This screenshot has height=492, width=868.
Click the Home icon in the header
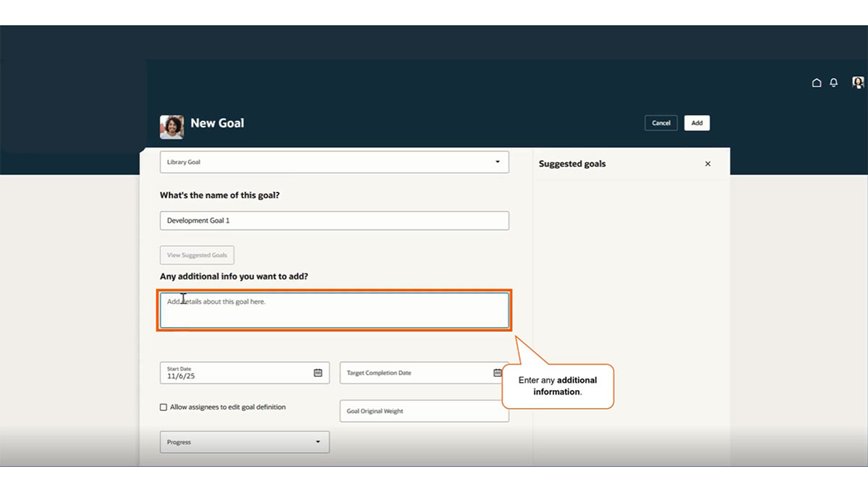(x=817, y=82)
